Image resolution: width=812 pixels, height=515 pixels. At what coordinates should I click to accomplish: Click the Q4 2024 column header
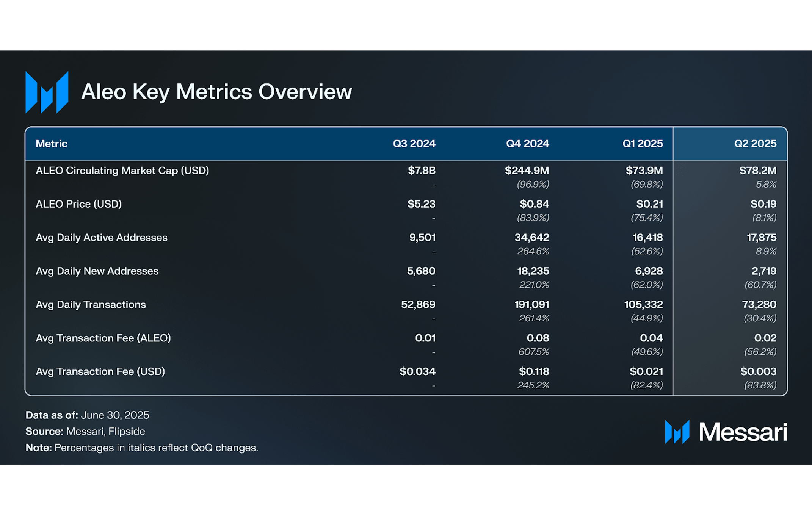coord(527,144)
